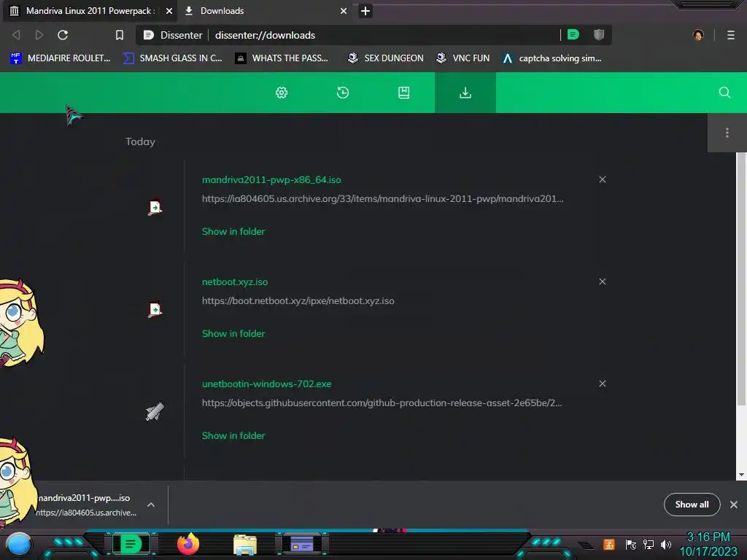Image resolution: width=747 pixels, height=560 pixels.
Task: Open File Explorer from the taskbar
Action: click(x=245, y=544)
